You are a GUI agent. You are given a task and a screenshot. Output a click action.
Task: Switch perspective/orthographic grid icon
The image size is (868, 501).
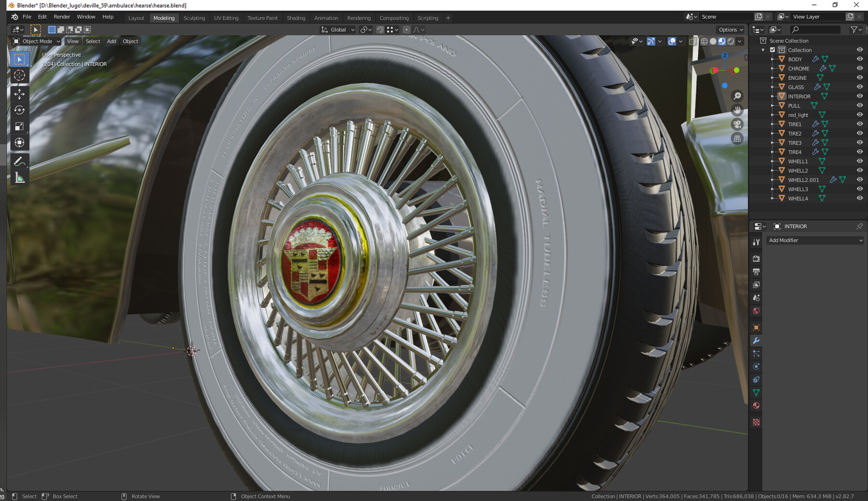(737, 139)
